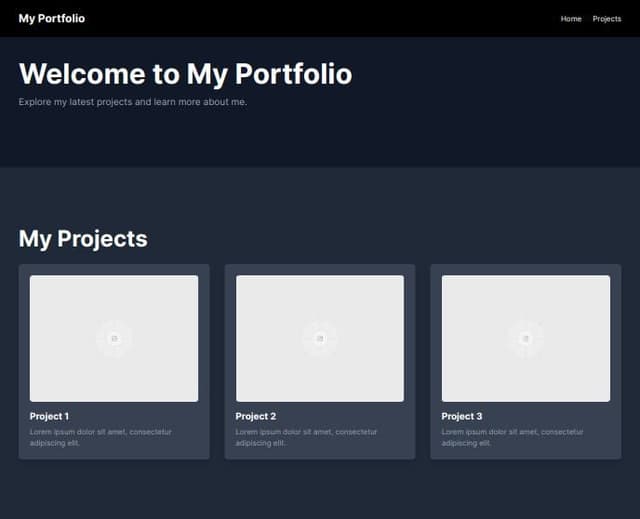The image size is (640, 519).
Task: Click the Welcome to My Portfolio heading
Action: coord(185,74)
